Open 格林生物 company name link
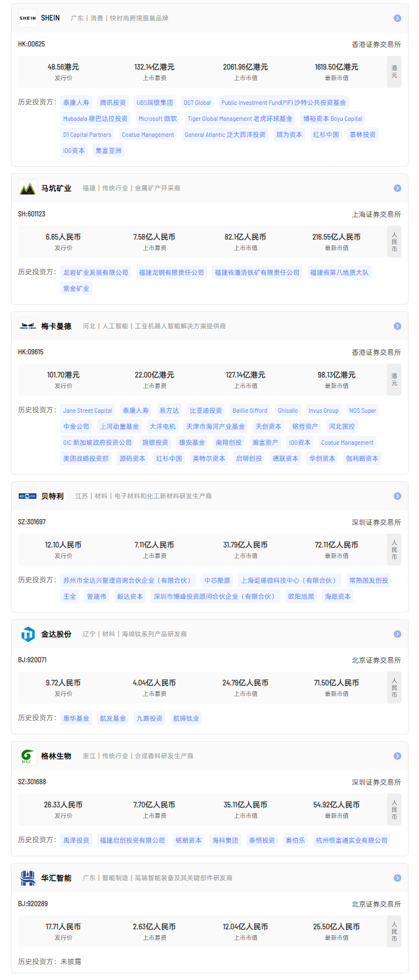This screenshot has width=419, height=980. [56, 756]
